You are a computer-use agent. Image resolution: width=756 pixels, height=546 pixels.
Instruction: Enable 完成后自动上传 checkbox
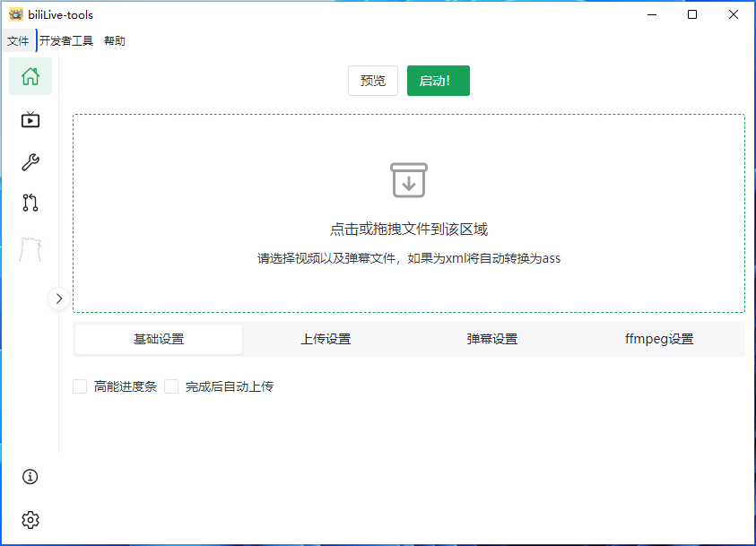coord(171,386)
